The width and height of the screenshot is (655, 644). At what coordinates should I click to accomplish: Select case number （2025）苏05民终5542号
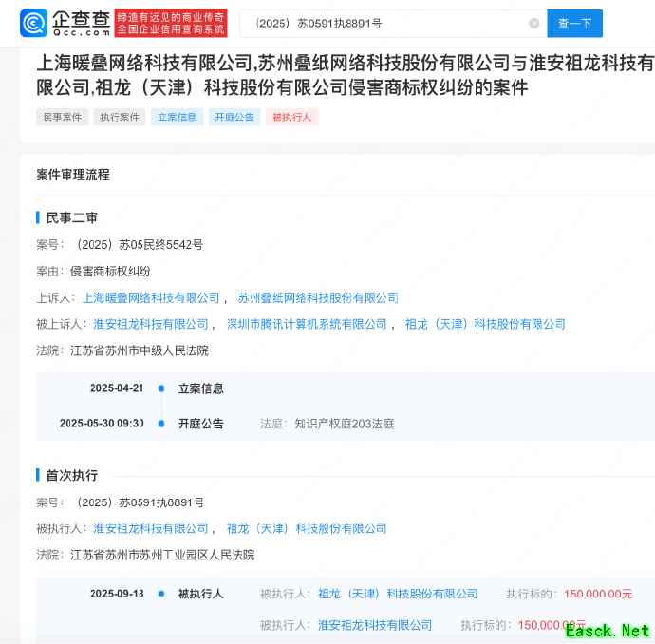pos(139,245)
